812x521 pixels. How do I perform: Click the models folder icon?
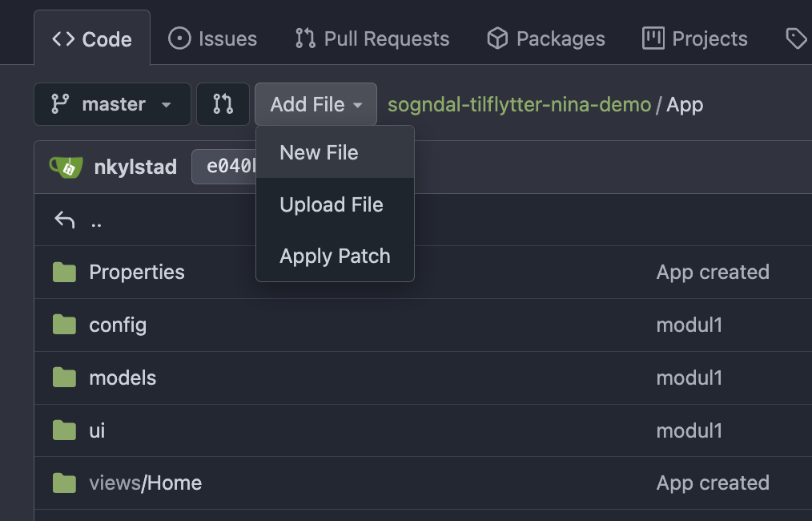point(64,378)
